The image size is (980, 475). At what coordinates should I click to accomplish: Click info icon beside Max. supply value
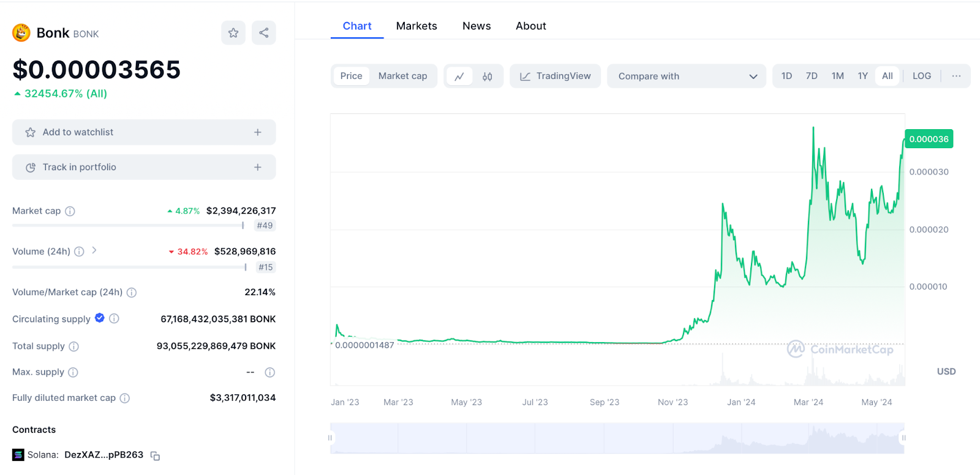click(x=269, y=372)
